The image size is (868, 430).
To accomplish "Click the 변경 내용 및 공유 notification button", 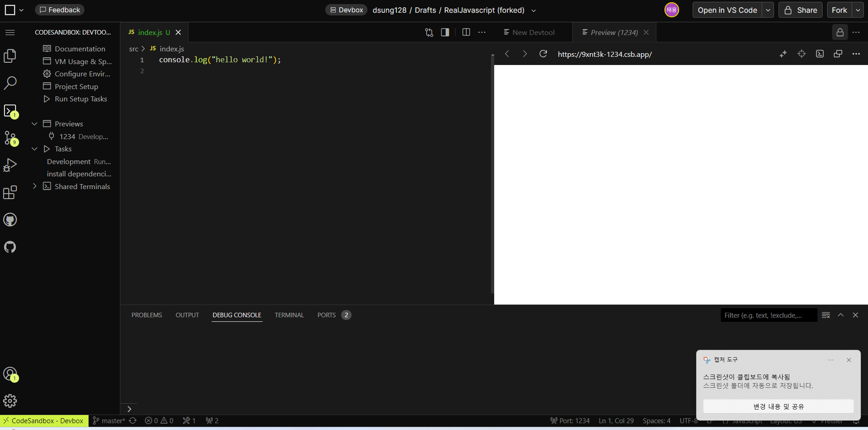I will tap(779, 406).
